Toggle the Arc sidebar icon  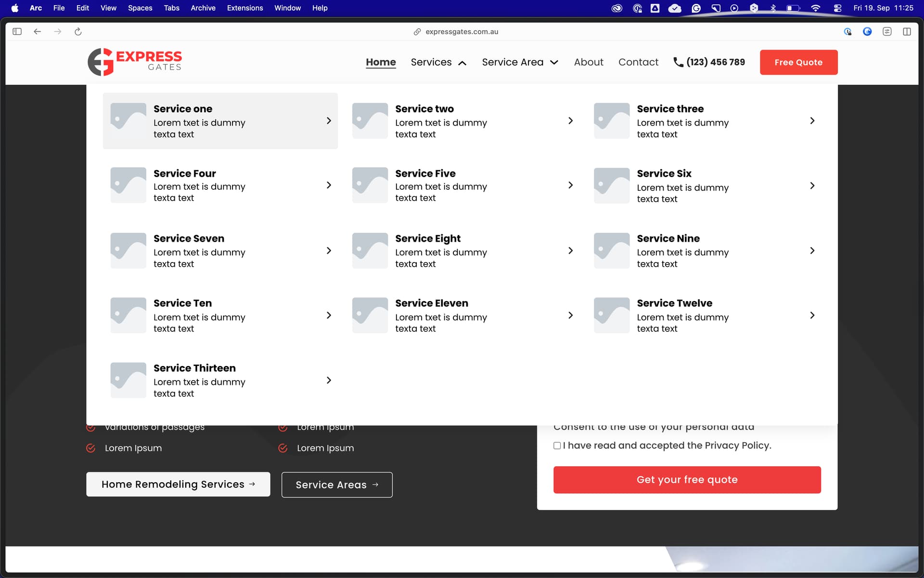[17, 31]
